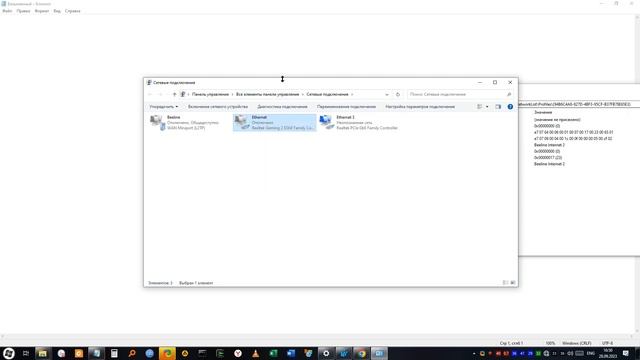Open Calculator from the taskbar

[x=114, y=353]
